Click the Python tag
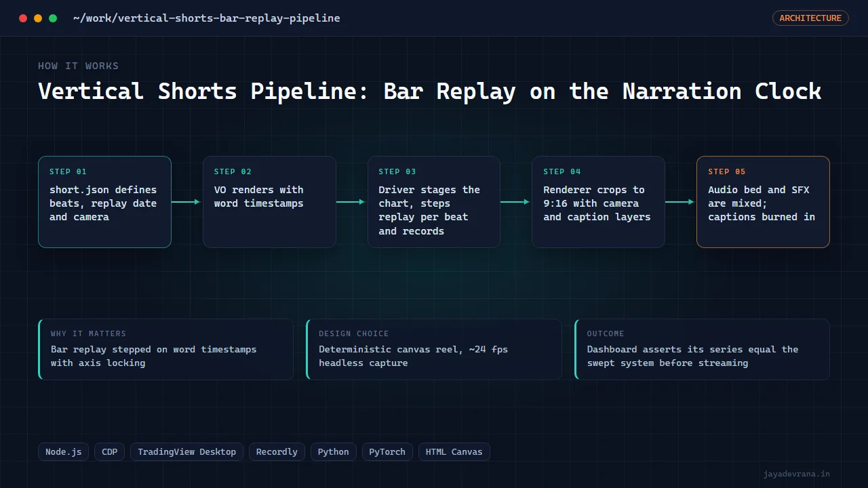868x488 pixels. coord(334,451)
